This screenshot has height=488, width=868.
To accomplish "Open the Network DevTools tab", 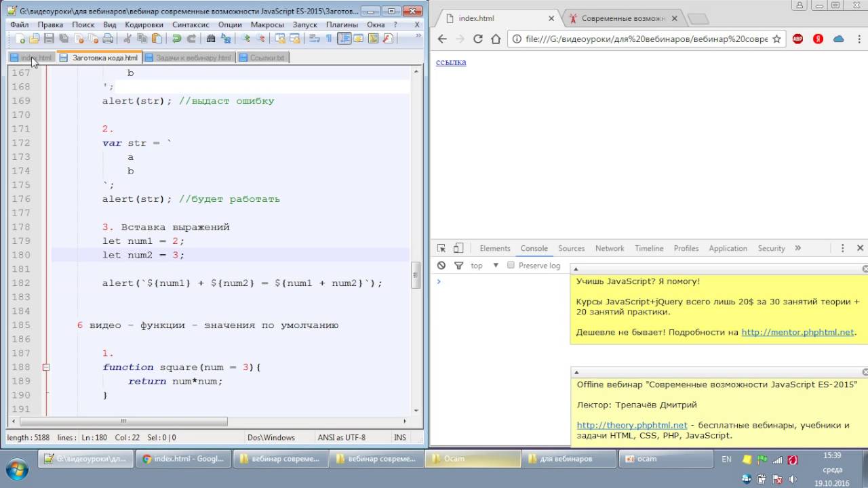I will pos(610,248).
